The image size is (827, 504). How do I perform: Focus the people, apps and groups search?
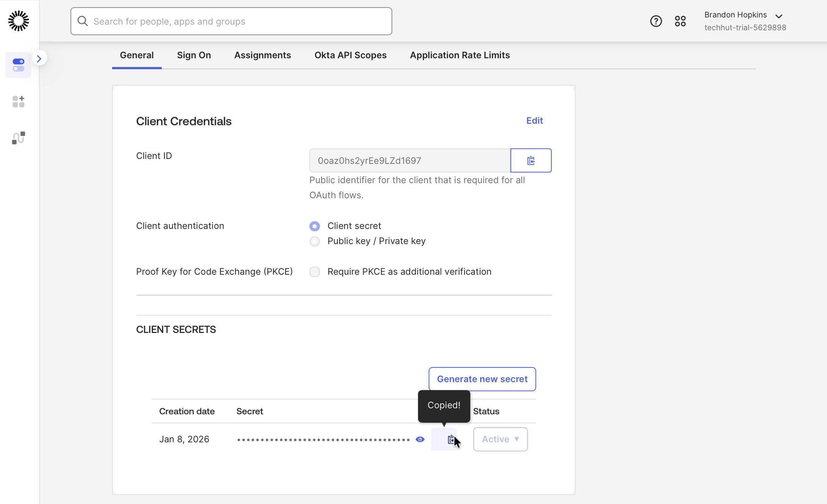(x=231, y=21)
